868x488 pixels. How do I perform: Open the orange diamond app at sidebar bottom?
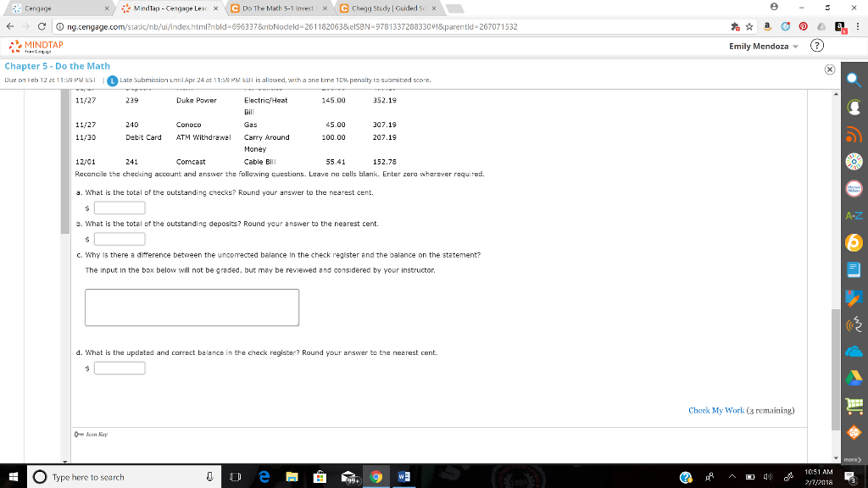click(x=854, y=433)
